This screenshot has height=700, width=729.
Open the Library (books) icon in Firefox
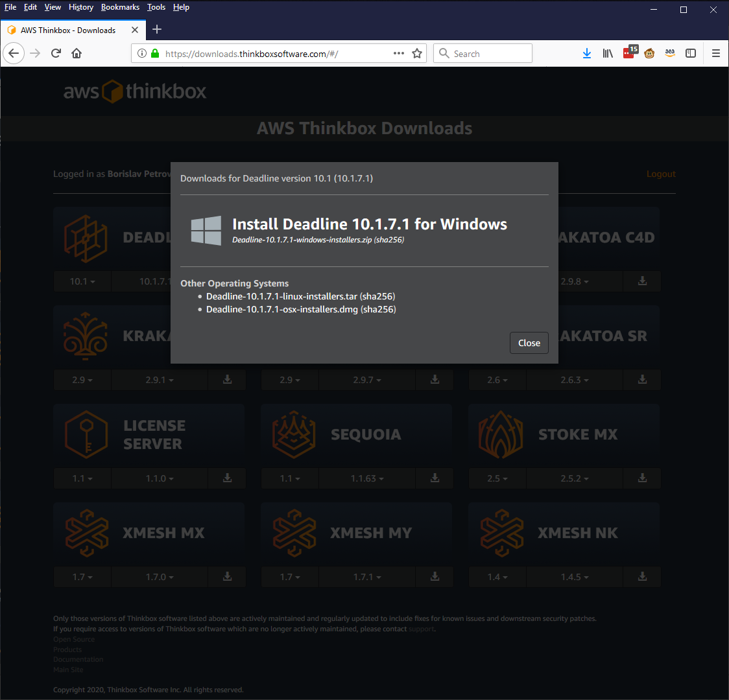pos(608,53)
